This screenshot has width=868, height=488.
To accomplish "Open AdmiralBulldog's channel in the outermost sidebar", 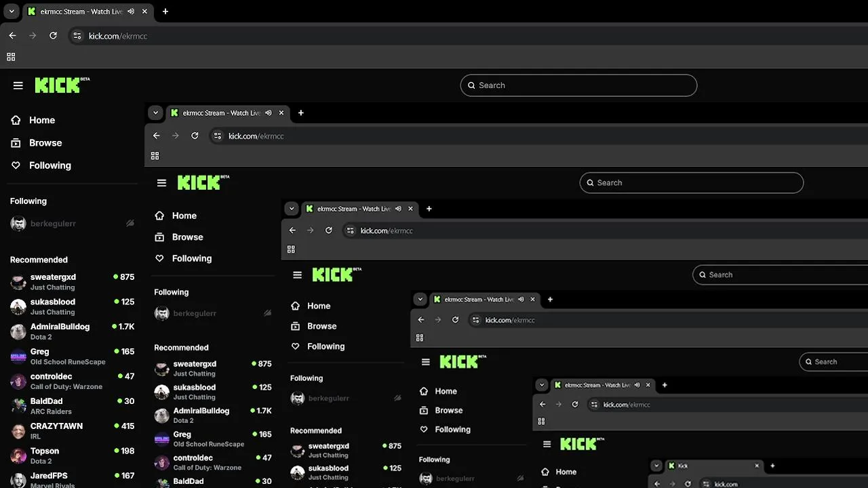I will tap(72, 331).
